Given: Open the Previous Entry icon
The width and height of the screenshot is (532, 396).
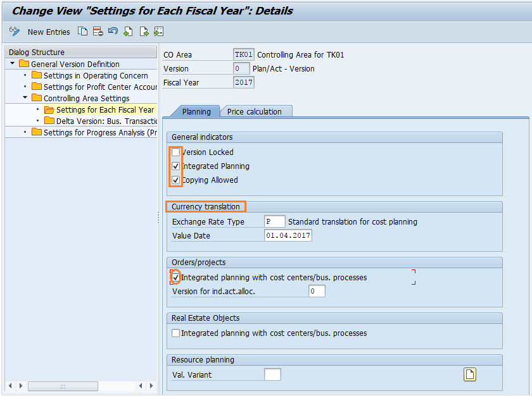Looking at the screenshot, I should tap(128, 31).
